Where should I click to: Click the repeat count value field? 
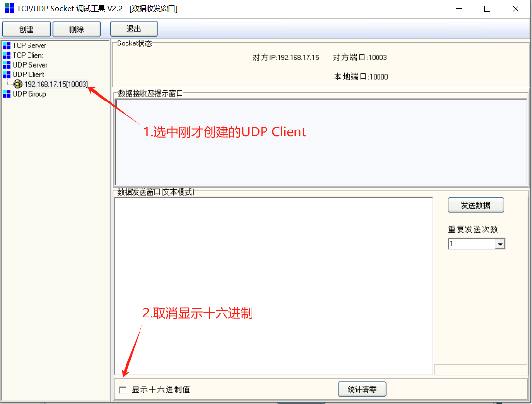[471, 245]
